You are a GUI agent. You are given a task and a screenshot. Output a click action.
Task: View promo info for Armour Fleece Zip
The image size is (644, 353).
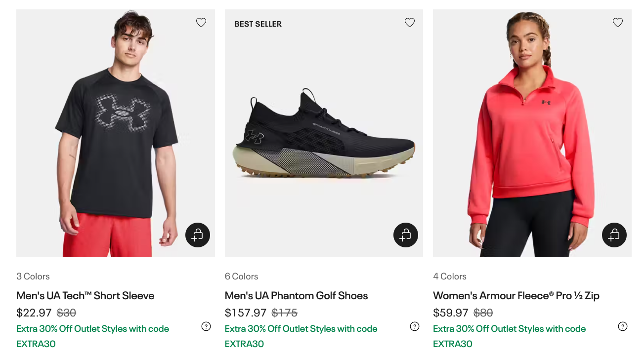tap(623, 326)
